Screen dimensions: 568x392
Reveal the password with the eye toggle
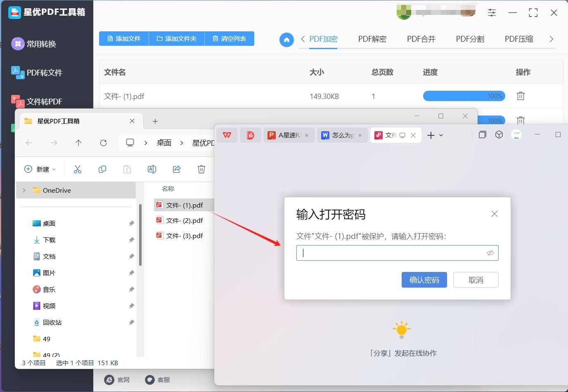pyautogui.click(x=490, y=253)
